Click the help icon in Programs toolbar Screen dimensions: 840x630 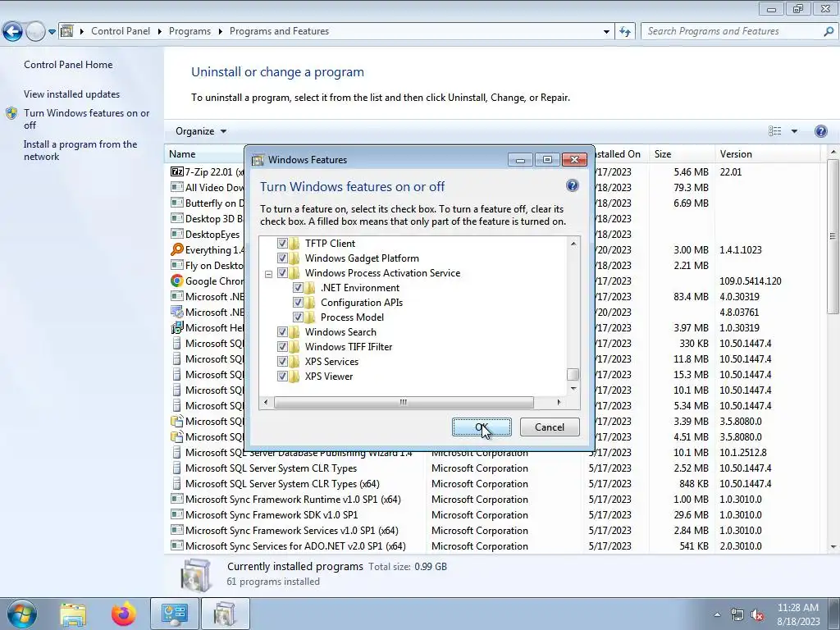(820, 131)
